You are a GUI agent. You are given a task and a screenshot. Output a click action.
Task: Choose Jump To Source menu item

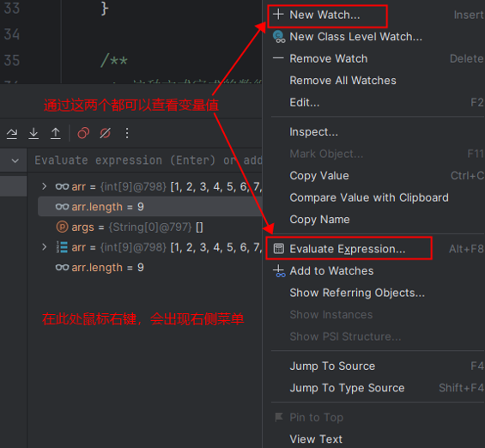[332, 366]
